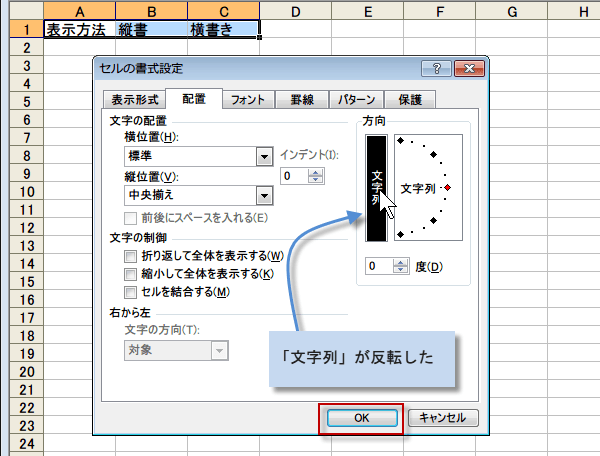The image size is (600, 456).
Task: Click the help question mark button
Action: (x=437, y=68)
